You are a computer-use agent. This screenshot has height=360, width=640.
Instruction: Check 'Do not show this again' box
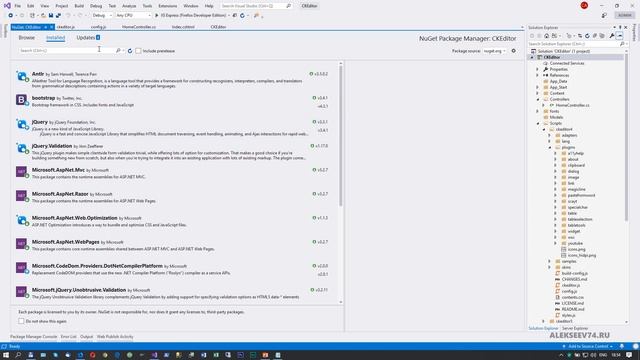(21, 321)
